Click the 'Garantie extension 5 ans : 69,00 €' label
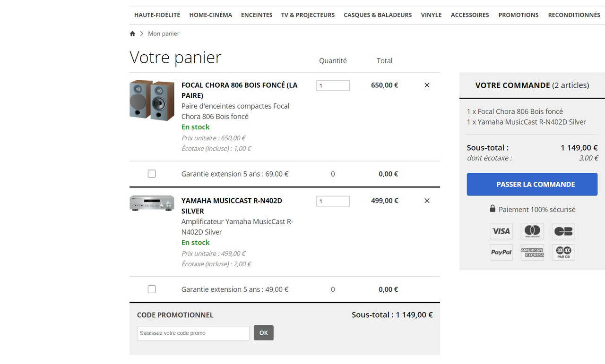Image resolution: width=605 pixels, height=364 pixels. pyautogui.click(x=235, y=174)
